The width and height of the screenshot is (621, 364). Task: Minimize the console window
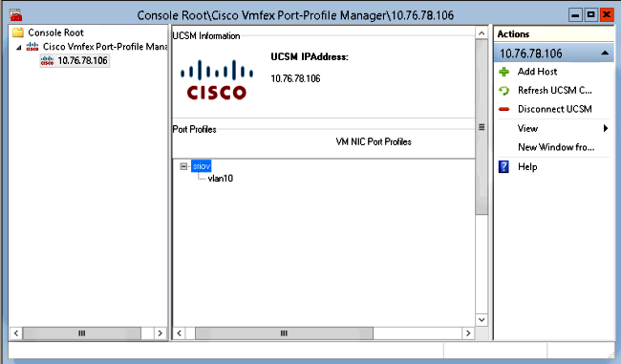pos(575,15)
